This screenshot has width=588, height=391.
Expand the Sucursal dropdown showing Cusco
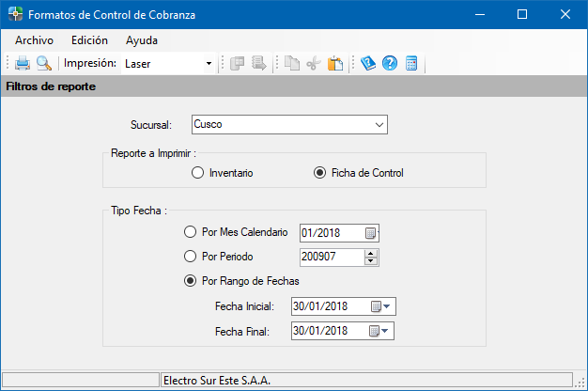click(289, 125)
